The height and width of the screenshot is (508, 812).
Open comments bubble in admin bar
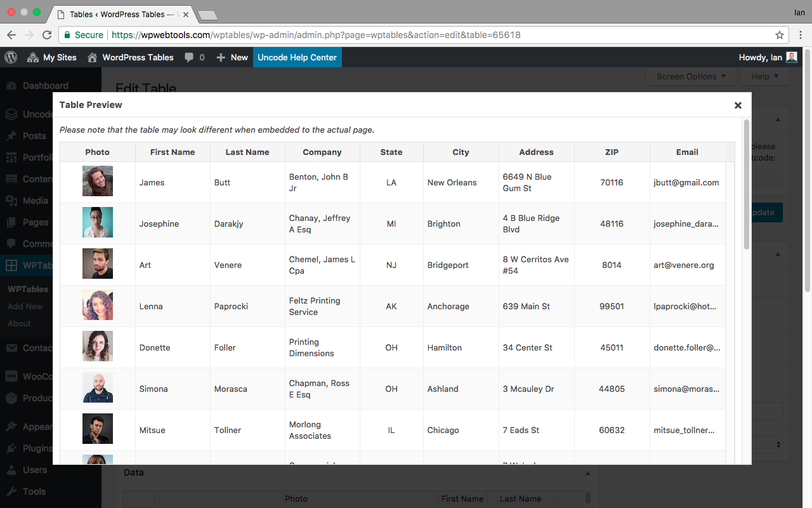(x=189, y=57)
